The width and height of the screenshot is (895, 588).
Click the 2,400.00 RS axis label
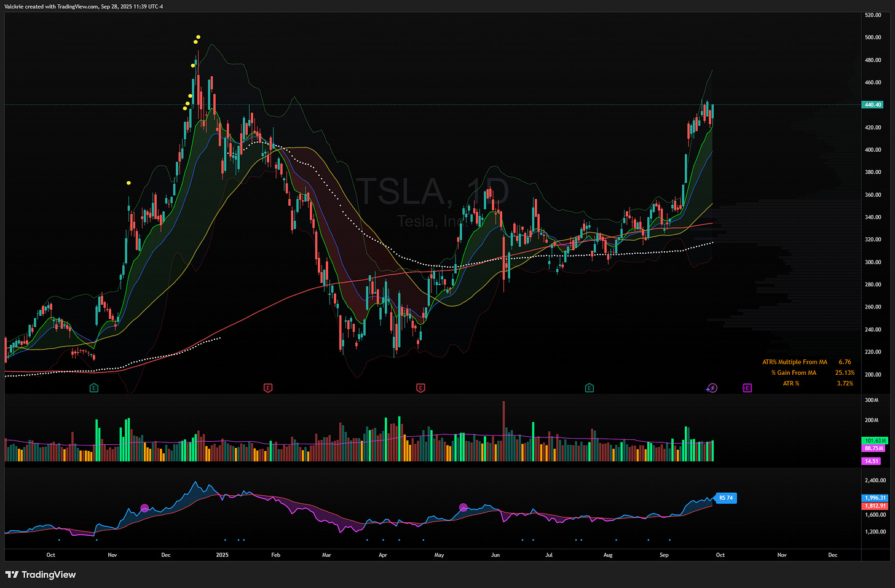[875, 480]
